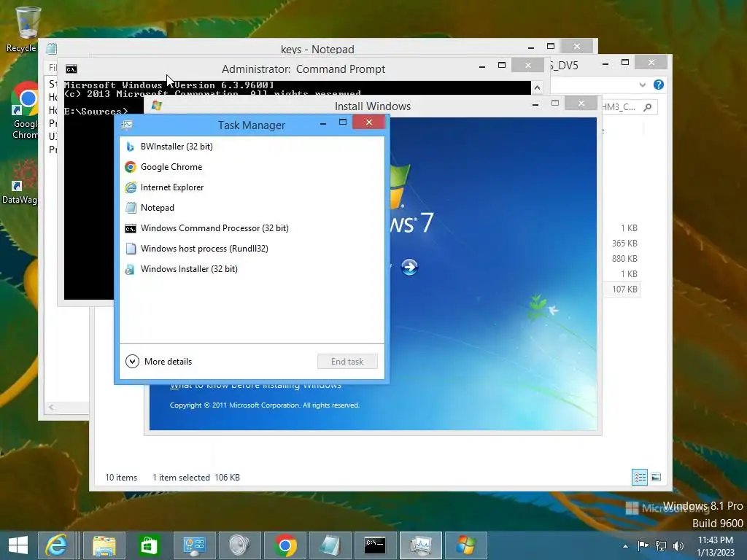The image size is (747, 560).
Task: Expand More details in Task Manager
Action: point(158,362)
